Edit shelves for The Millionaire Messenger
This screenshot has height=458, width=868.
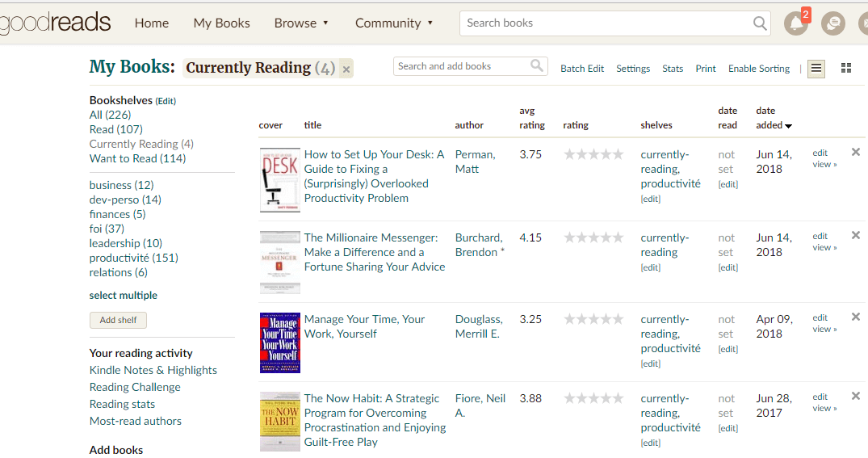(x=651, y=267)
